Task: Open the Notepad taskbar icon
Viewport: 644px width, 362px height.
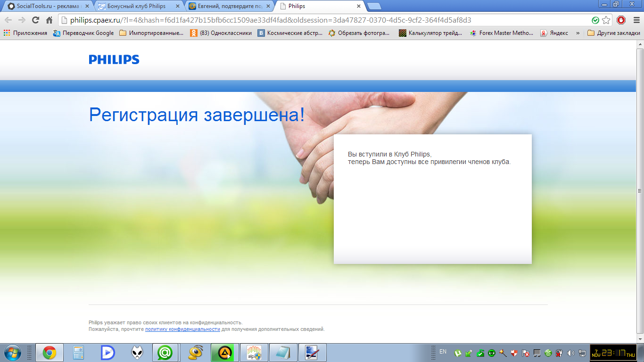Action: click(283, 353)
